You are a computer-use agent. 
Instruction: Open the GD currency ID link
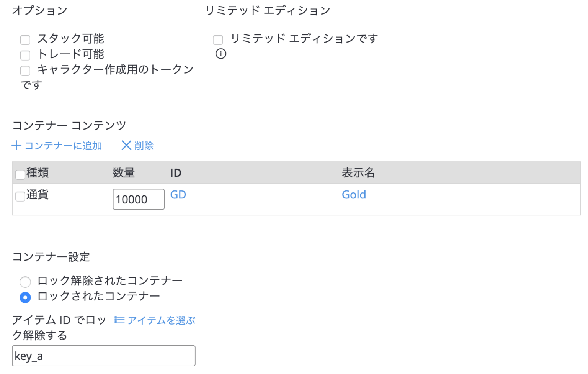178,195
